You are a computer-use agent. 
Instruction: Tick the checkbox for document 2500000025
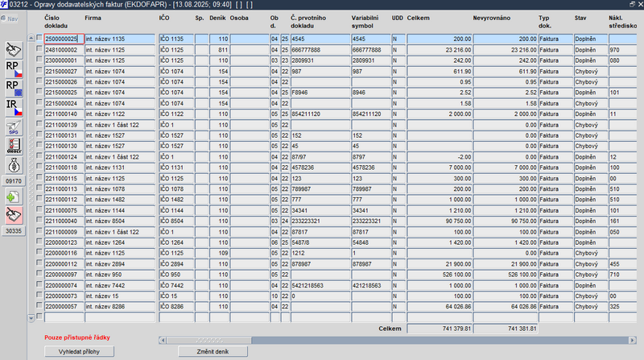click(x=39, y=38)
